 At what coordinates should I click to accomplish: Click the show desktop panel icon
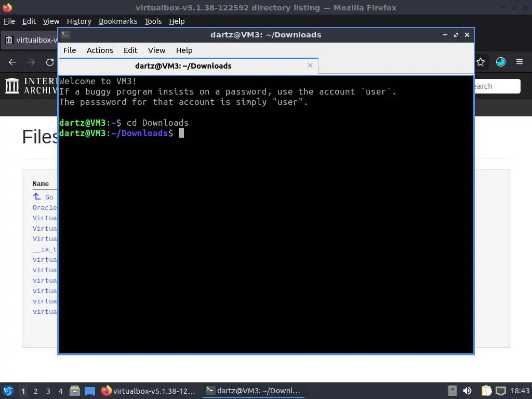tap(90, 391)
